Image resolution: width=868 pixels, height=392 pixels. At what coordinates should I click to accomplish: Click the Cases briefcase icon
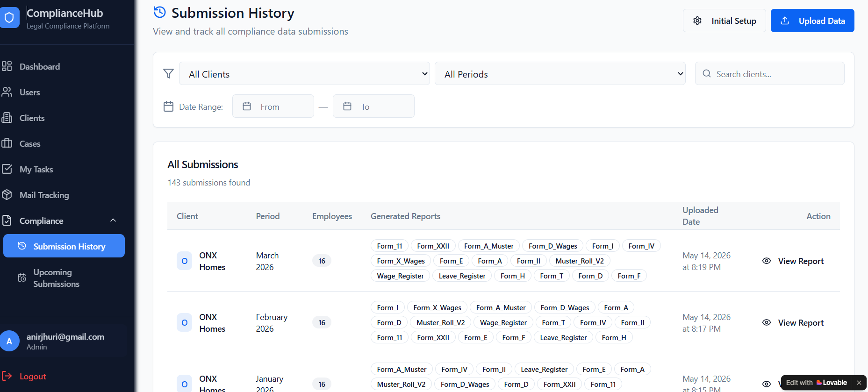coord(7,143)
